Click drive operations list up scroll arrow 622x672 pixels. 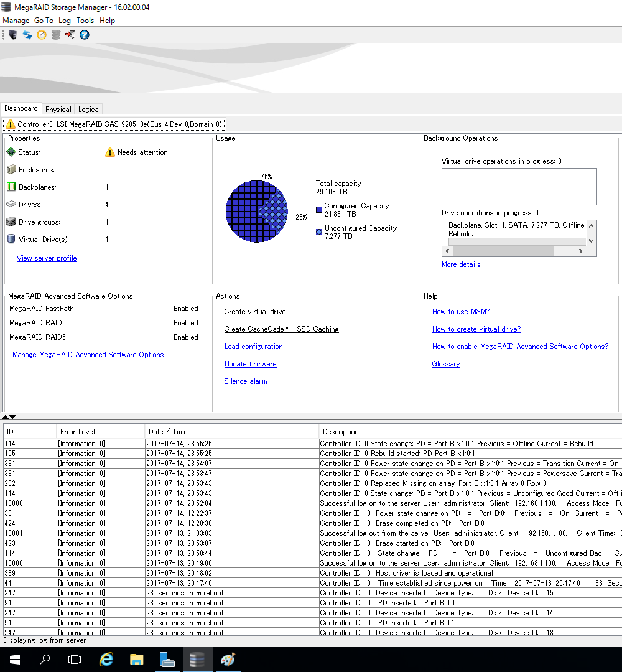coord(591,225)
